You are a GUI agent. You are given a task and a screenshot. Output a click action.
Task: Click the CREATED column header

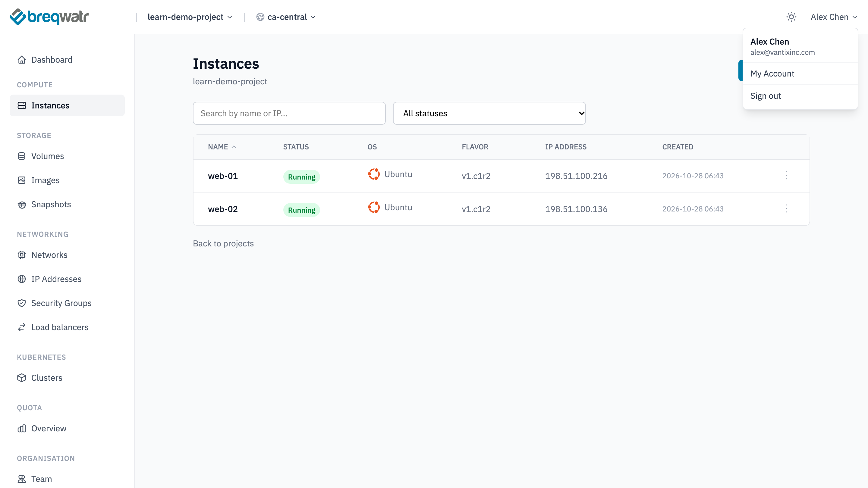pos(678,147)
